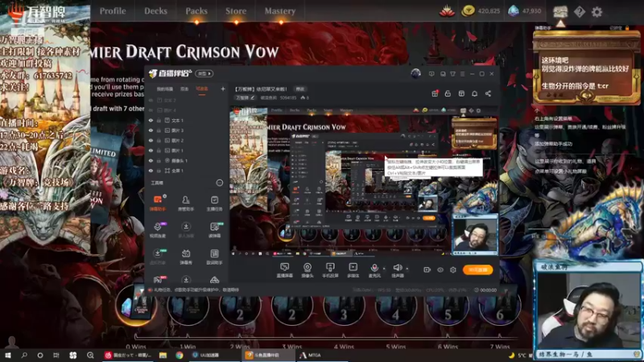This screenshot has height=362, width=644.
Task: Toggle visibility of 摄像头 1 layer
Action: tap(151, 160)
